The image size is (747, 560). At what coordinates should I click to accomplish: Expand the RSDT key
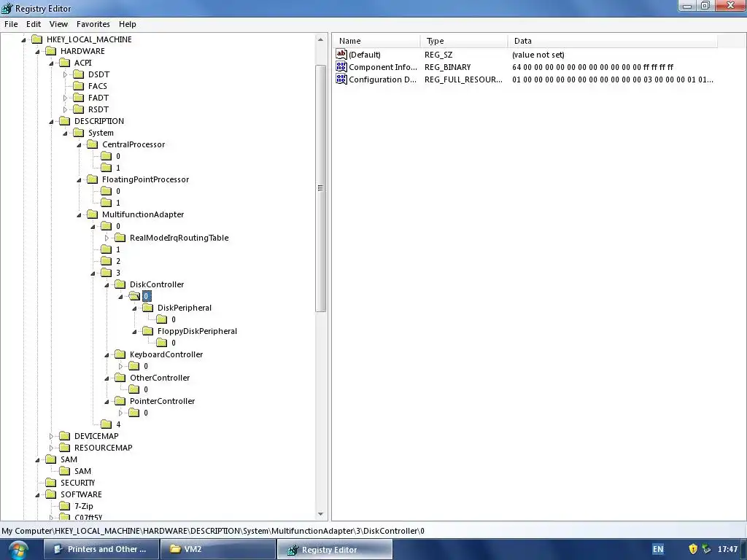[65, 110]
